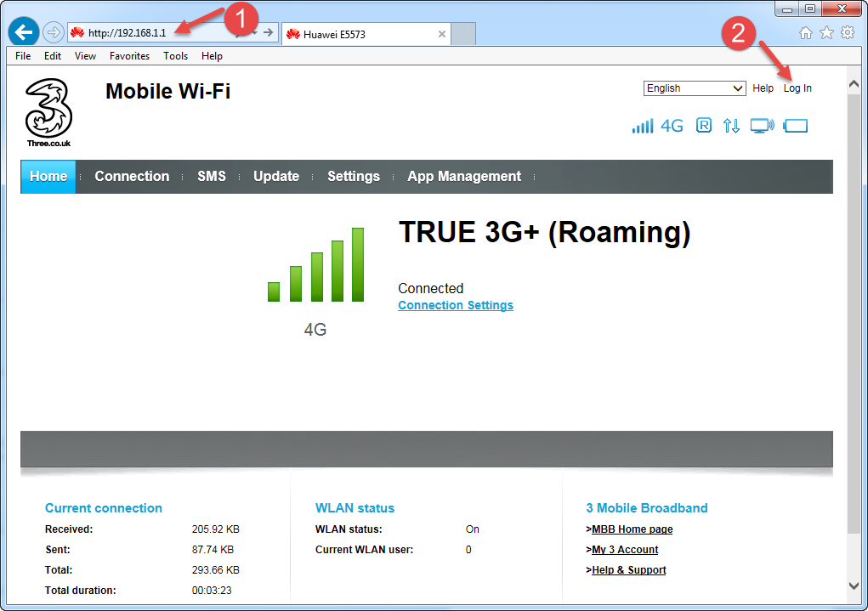Image resolution: width=868 pixels, height=611 pixels.
Task: Click the Received value 205.92 KB
Action: point(216,529)
